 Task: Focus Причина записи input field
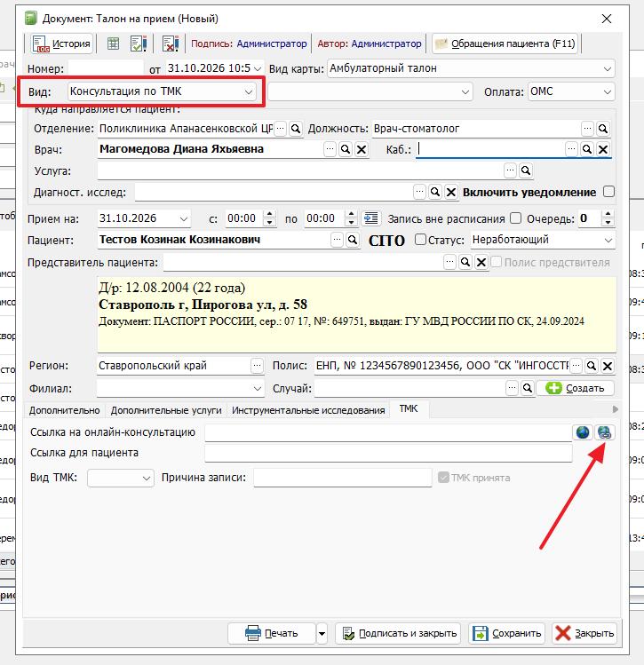click(x=342, y=478)
